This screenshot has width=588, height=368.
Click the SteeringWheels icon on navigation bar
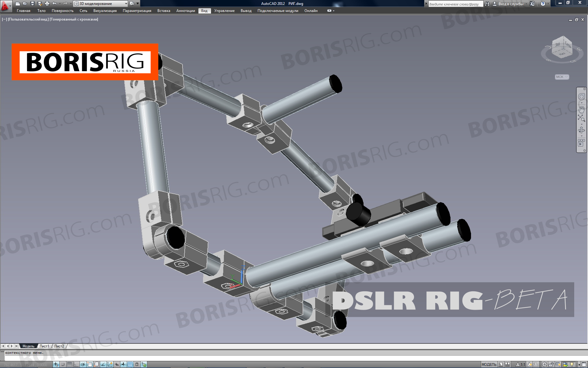(x=581, y=97)
